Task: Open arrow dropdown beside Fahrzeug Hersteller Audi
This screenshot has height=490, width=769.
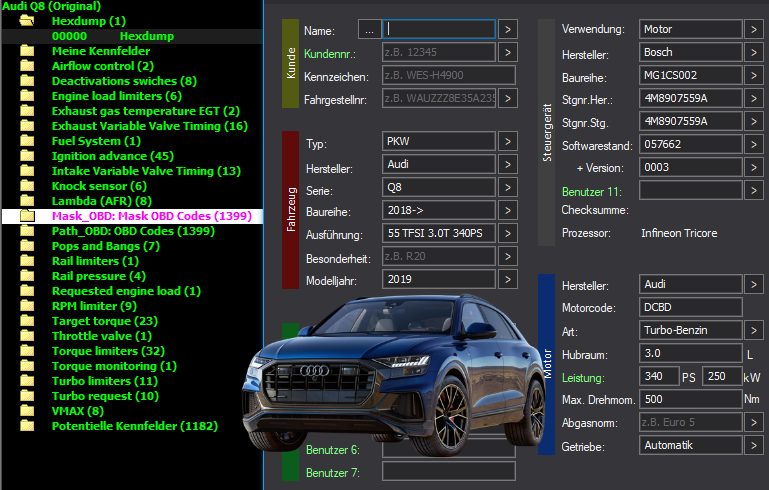Action: [508, 164]
